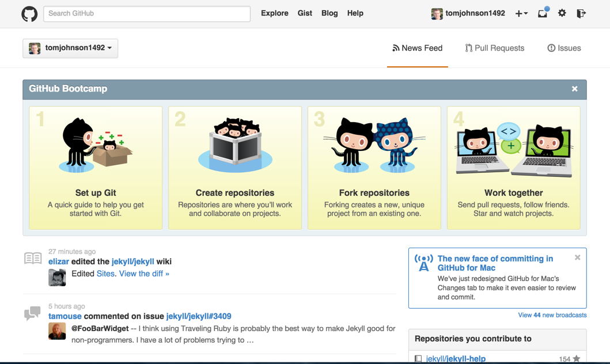Image resolution: width=610 pixels, height=364 pixels.
Task: Open the jekyll/jekyll#3409 issue link
Action: click(199, 316)
